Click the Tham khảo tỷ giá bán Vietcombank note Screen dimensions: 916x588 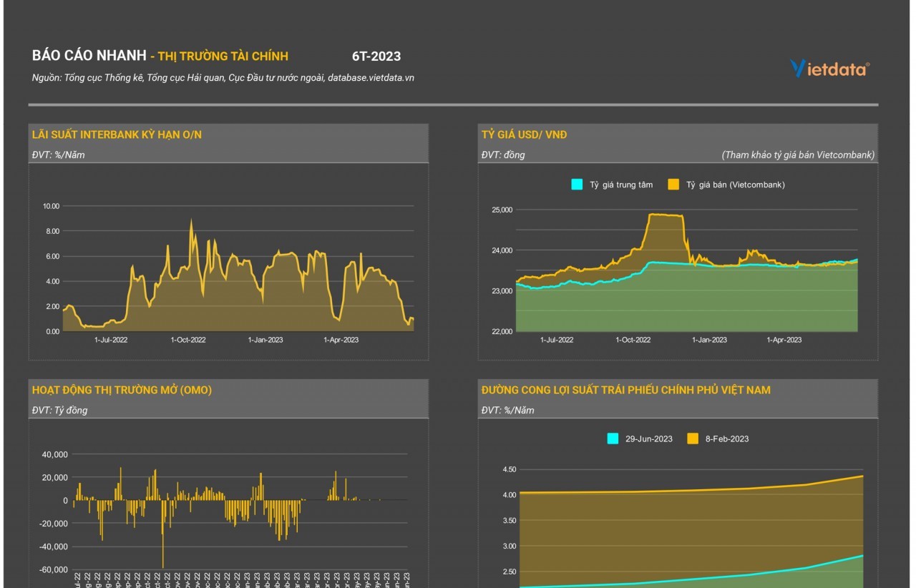pyautogui.click(x=798, y=155)
